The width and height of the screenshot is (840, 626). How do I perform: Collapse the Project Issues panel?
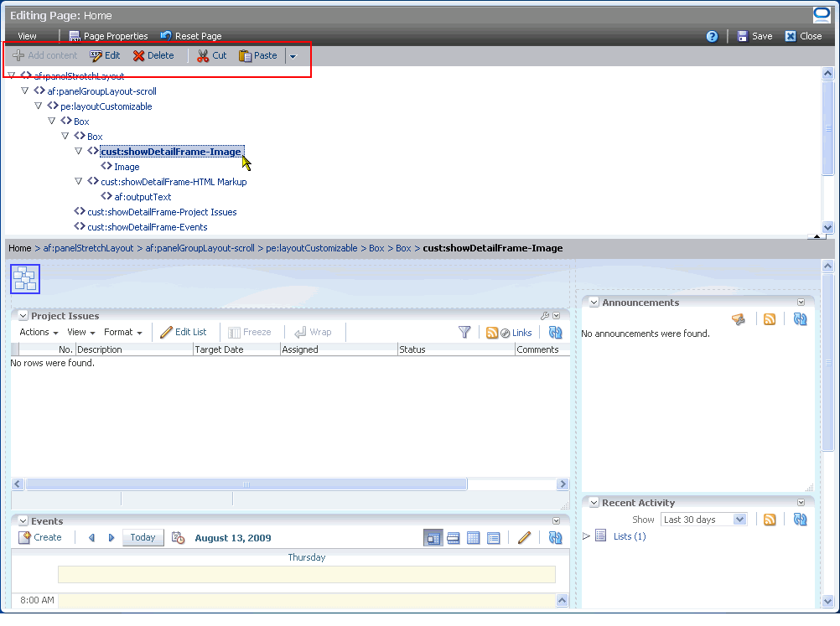click(x=23, y=316)
